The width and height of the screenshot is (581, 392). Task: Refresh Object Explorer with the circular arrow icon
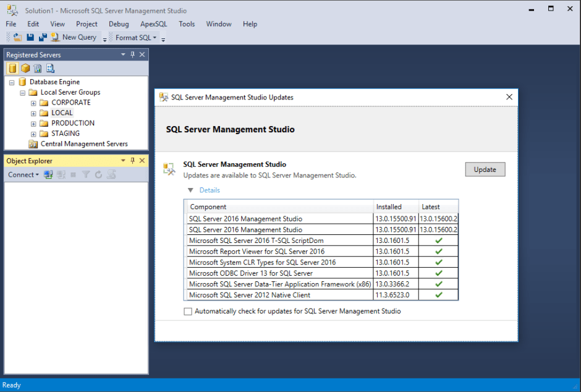(x=99, y=174)
